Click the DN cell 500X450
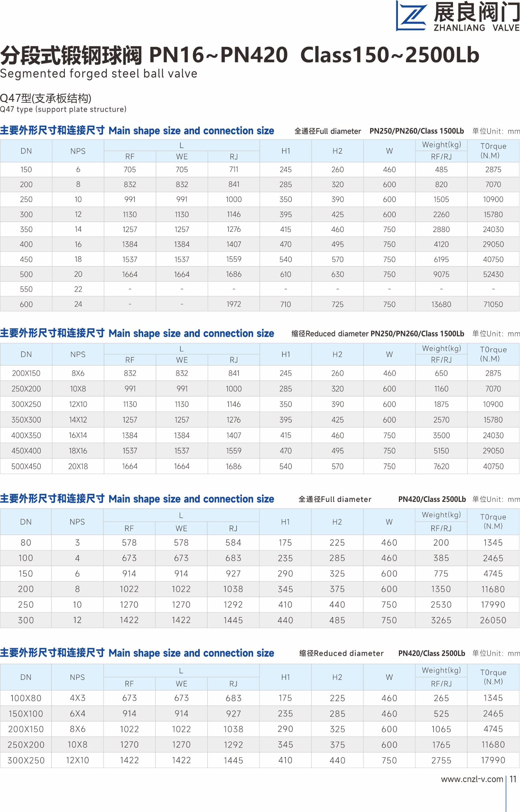 tap(26, 467)
